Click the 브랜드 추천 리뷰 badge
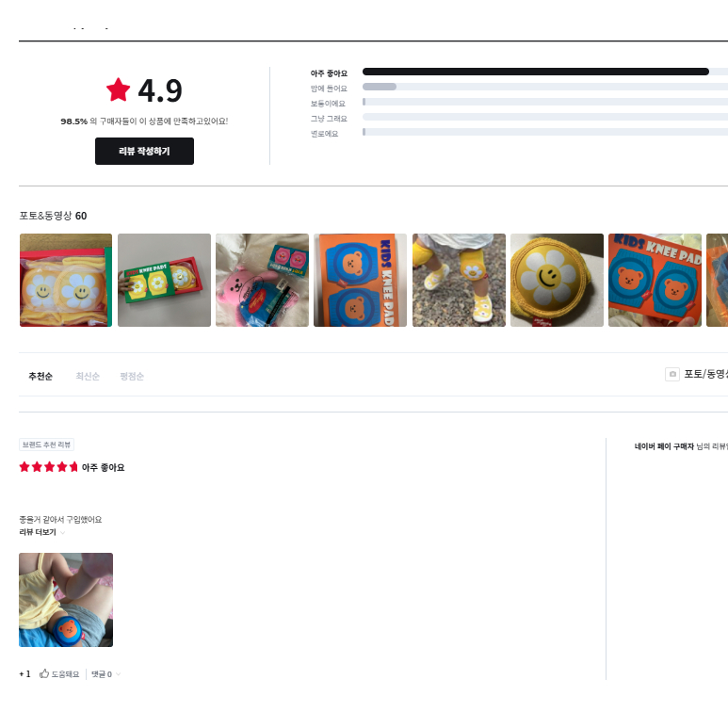Screen dimensions: 728x728 46,445
